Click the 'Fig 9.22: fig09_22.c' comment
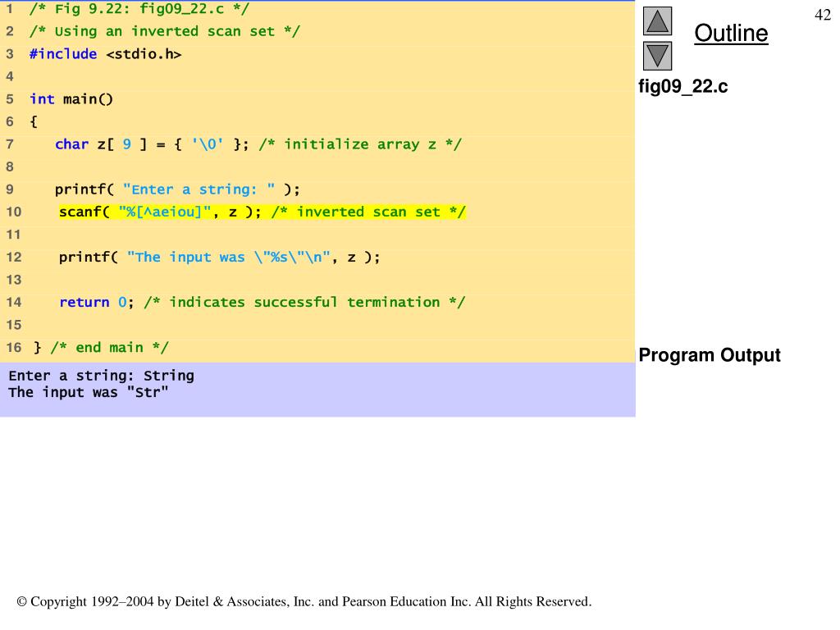 pos(139,9)
